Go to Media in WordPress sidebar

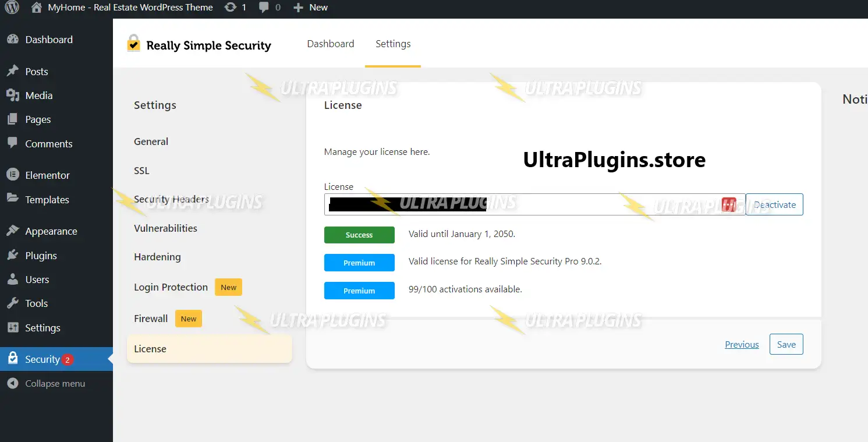[39, 96]
